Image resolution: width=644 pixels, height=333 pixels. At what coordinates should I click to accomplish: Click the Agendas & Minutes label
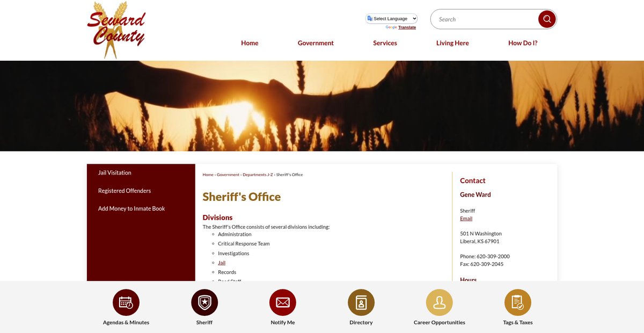point(126,322)
